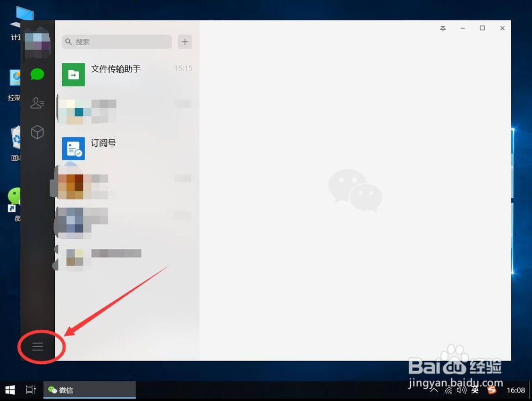Open the 文件传输助手 chat
Image resolution: width=532 pixels, height=401 pixels.
(x=127, y=74)
